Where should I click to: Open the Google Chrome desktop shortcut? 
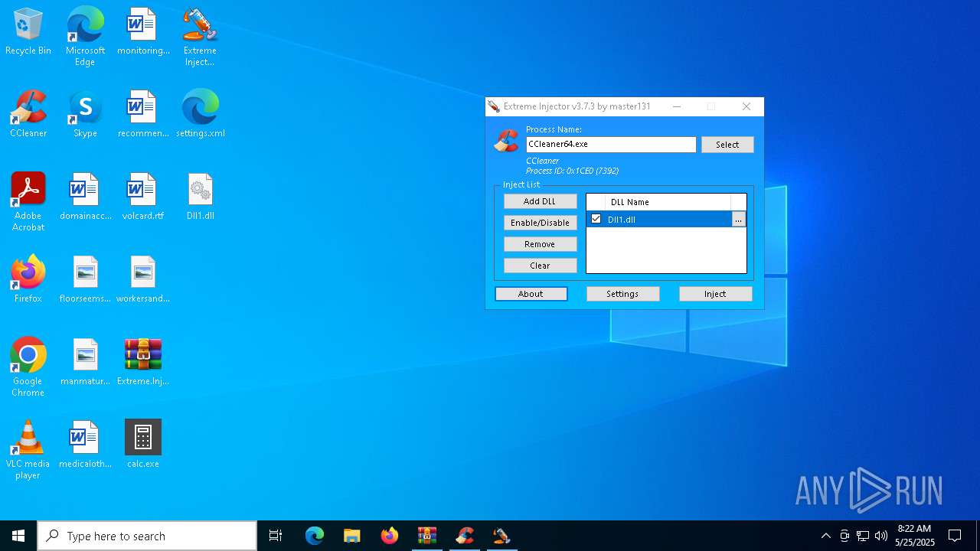28,367
